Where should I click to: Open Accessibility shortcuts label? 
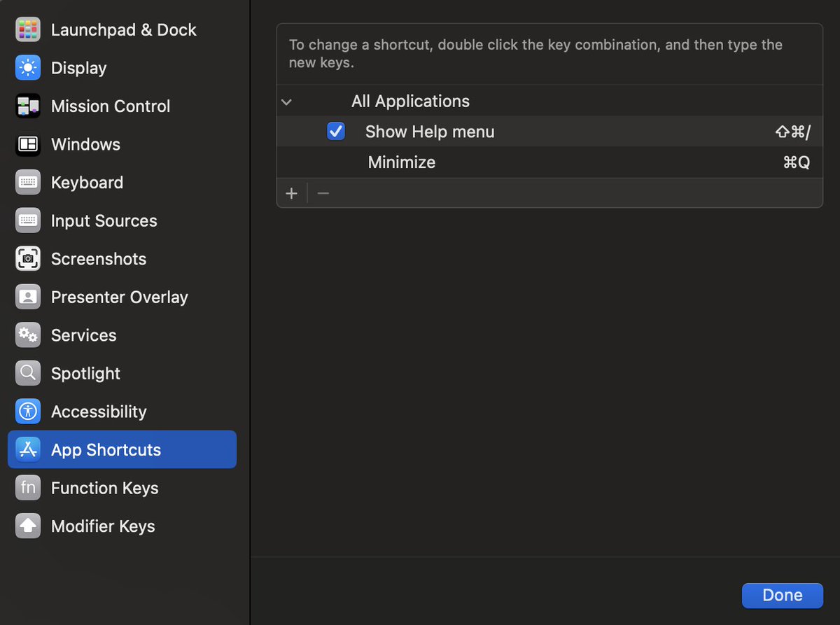pyautogui.click(x=99, y=411)
